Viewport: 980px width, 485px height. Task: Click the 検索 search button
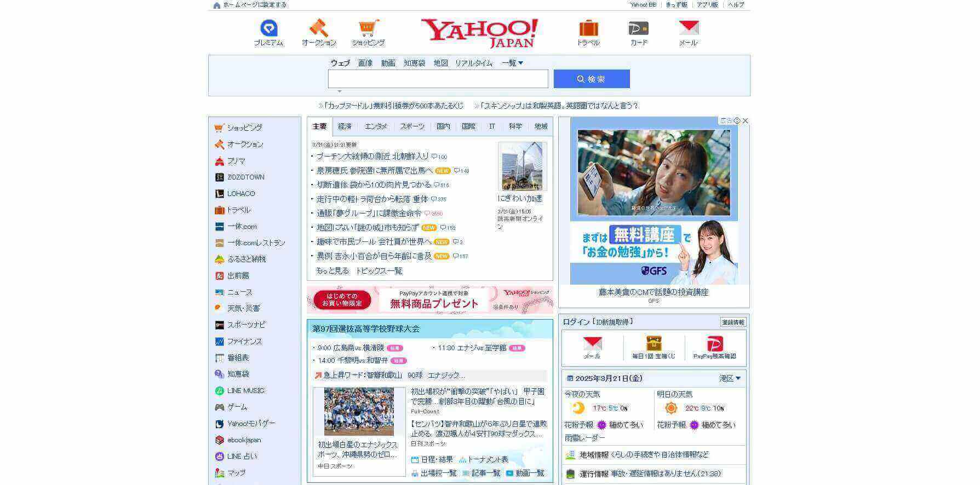click(x=592, y=79)
